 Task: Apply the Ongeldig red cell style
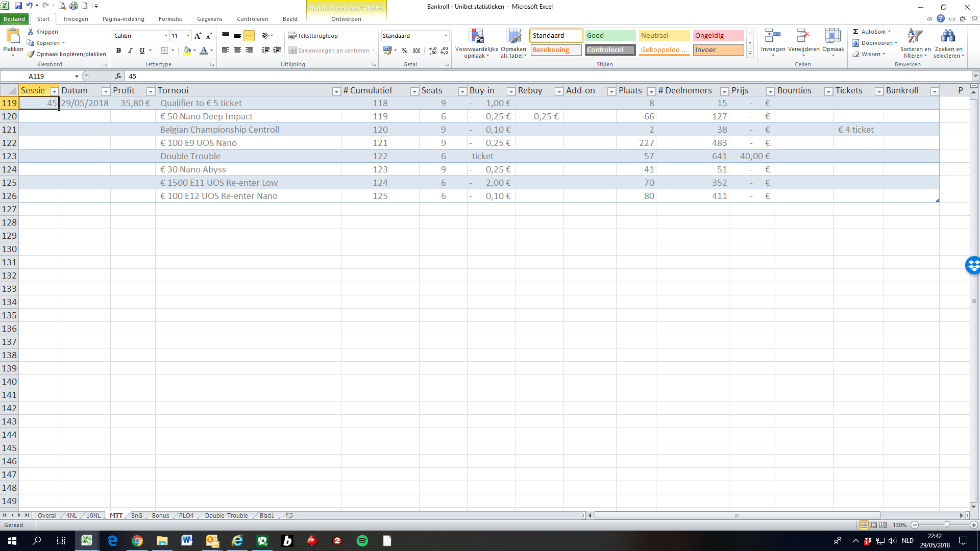[x=718, y=36]
